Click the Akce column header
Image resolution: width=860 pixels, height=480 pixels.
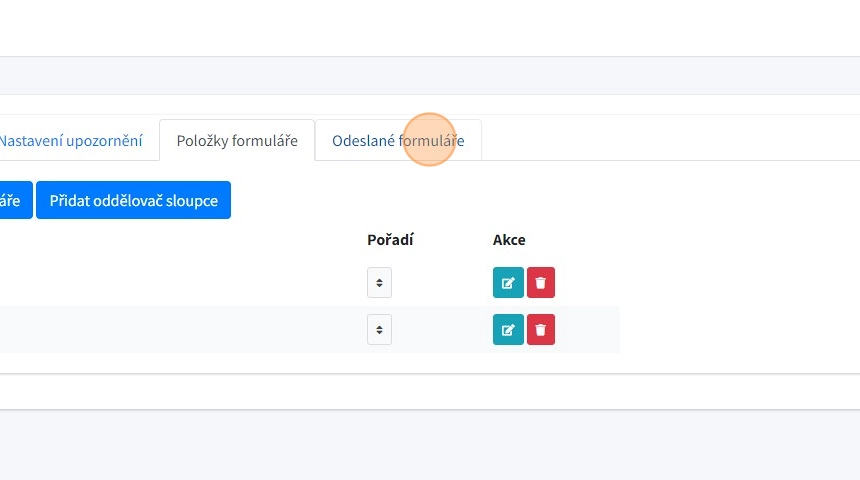pyautogui.click(x=509, y=240)
